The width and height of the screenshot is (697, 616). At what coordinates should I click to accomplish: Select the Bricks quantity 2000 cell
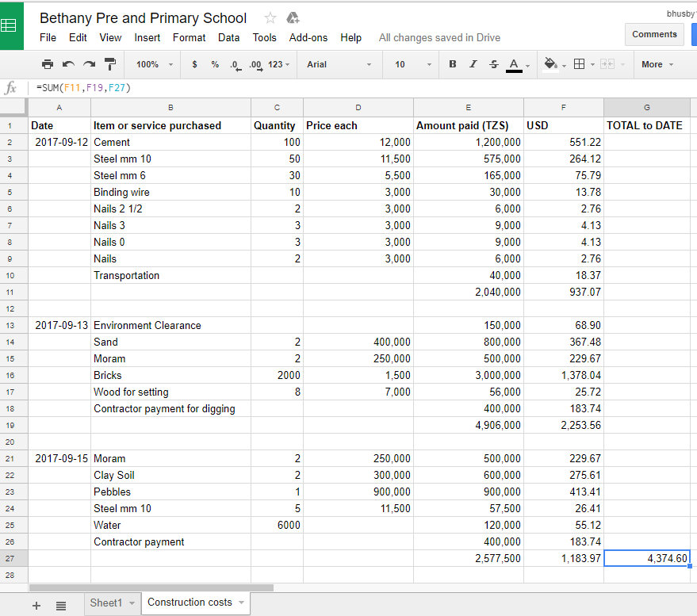(277, 376)
